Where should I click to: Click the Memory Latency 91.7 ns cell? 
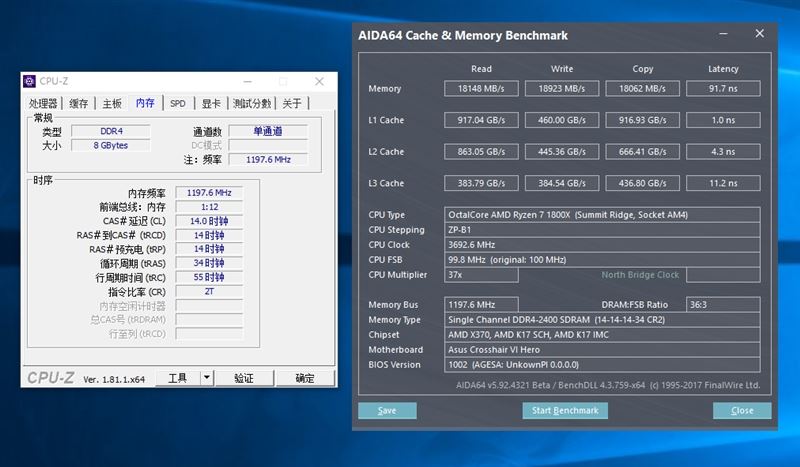723,88
